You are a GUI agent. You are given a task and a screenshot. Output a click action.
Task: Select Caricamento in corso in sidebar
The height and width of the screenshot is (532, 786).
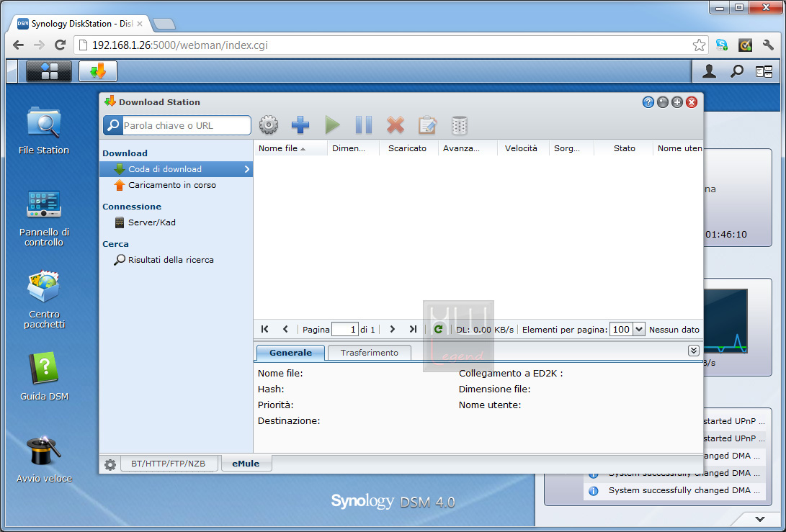coord(176,185)
